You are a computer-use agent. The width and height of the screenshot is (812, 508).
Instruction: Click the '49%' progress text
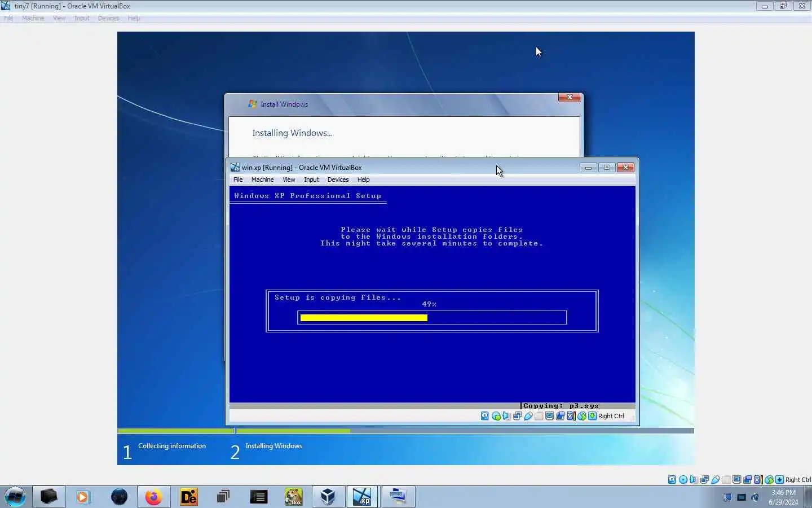tap(429, 304)
